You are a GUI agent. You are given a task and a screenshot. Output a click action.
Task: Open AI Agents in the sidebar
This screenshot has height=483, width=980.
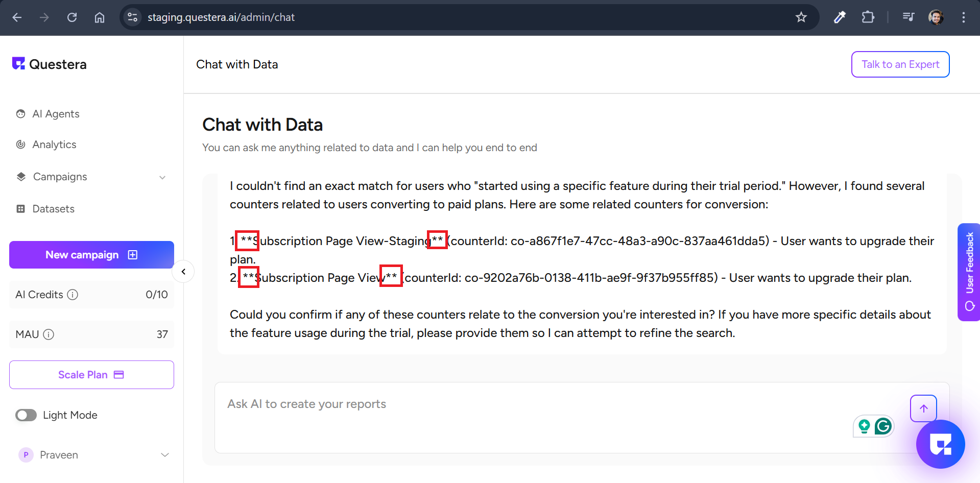pos(56,114)
